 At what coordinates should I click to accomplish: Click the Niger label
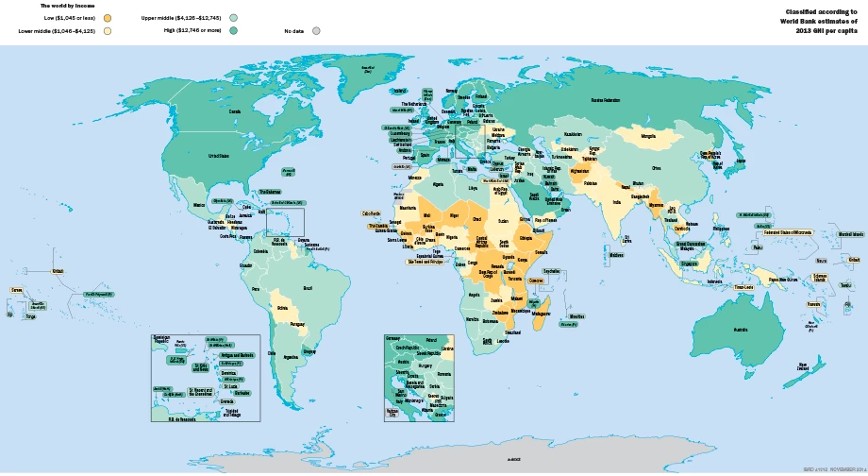pos(455,215)
